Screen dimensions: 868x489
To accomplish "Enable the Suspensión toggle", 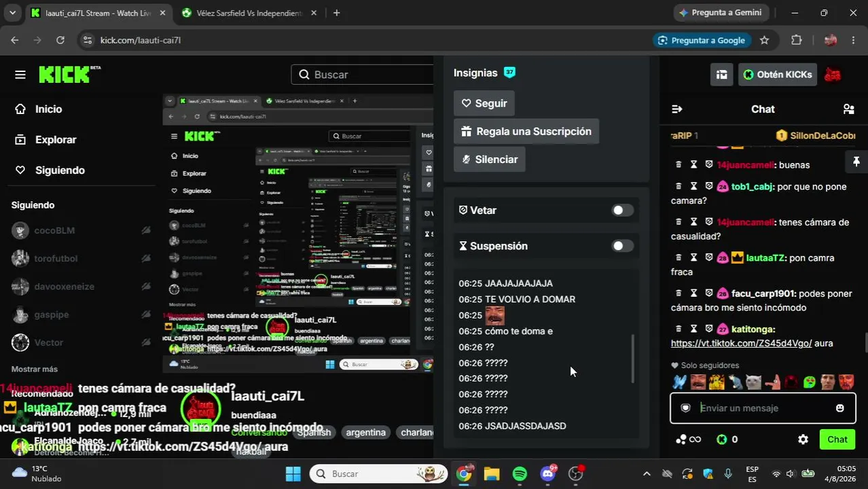I will pos(622,246).
